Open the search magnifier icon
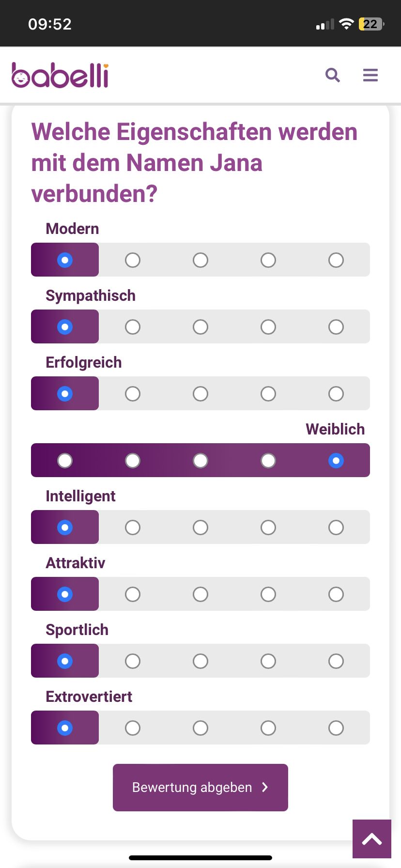The width and height of the screenshot is (401, 868). coord(333,75)
